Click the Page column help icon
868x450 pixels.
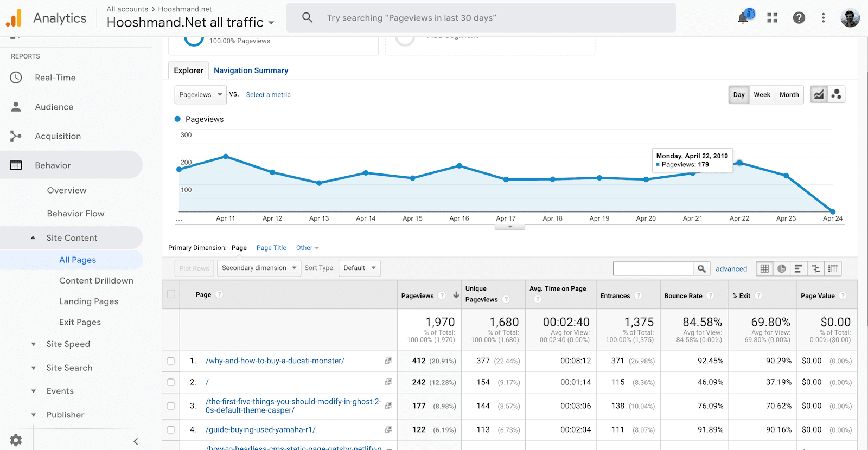coord(219,294)
